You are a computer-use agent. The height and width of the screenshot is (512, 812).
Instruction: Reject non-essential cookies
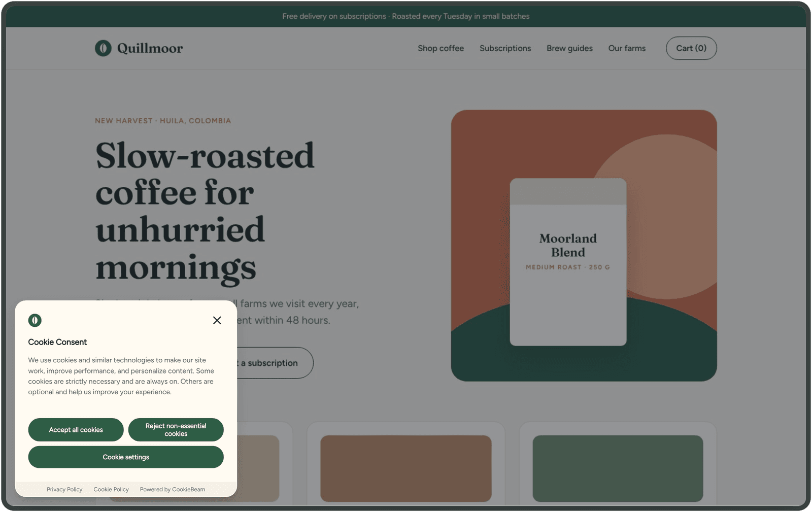tap(176, 430)
